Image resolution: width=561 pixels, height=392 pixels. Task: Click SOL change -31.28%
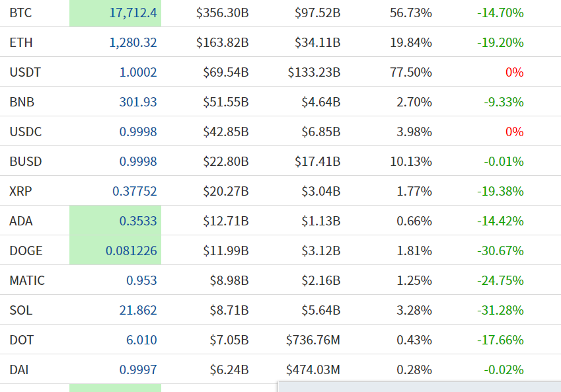point(500,310)
